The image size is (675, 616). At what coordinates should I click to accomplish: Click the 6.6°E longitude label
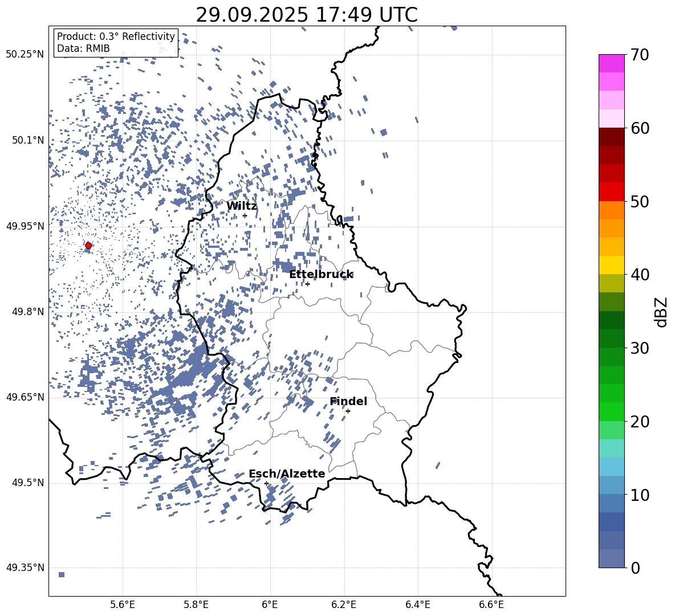(491, 605)
